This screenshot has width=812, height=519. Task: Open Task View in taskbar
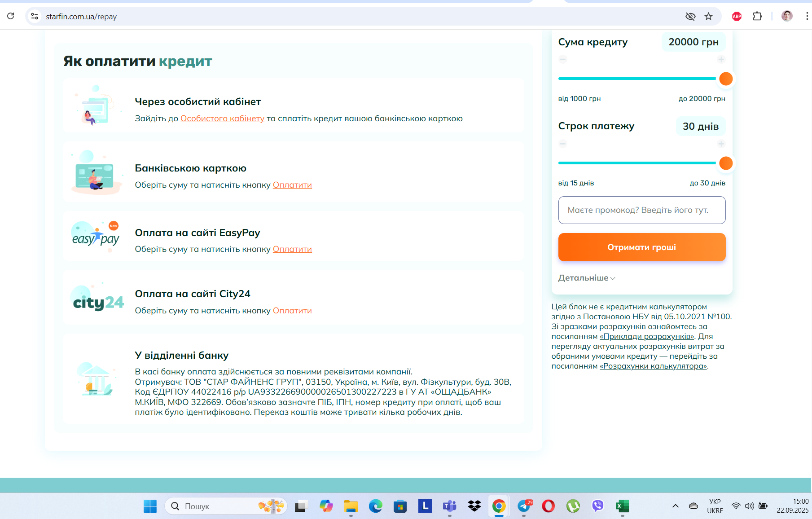click(301, 506)
